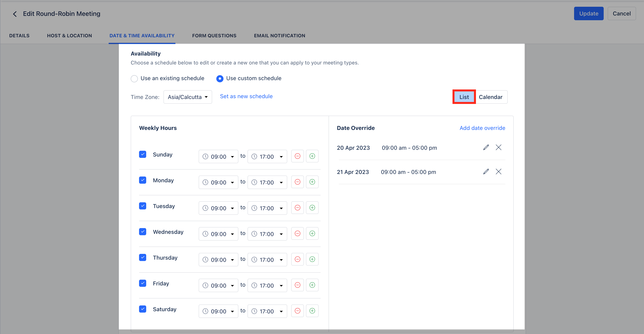Open the Asia/Calcutta time zone dropdown
Viewport: 644px width, 334px height.
(188, 97)
